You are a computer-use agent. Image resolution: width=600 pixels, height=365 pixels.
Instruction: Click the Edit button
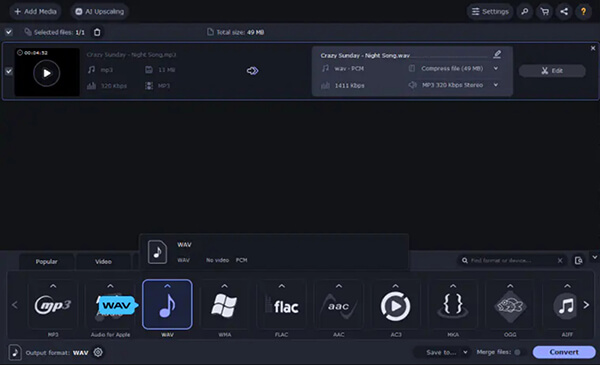[552, 71]
